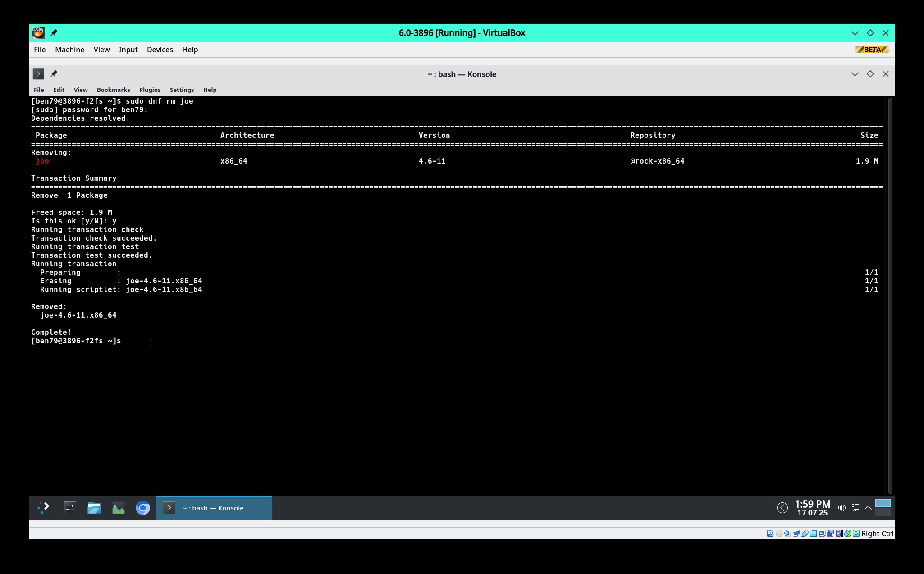Open Konsole File menu

(39, 90)
